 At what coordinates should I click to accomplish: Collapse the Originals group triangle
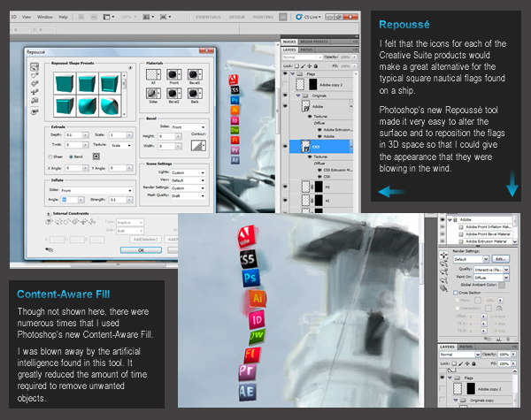(x=298, y=95)
